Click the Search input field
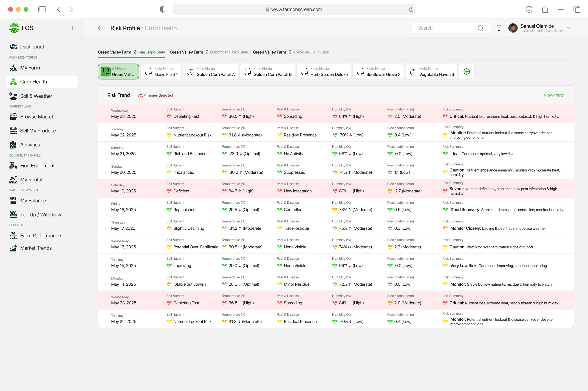 click(x=445, y=28)
